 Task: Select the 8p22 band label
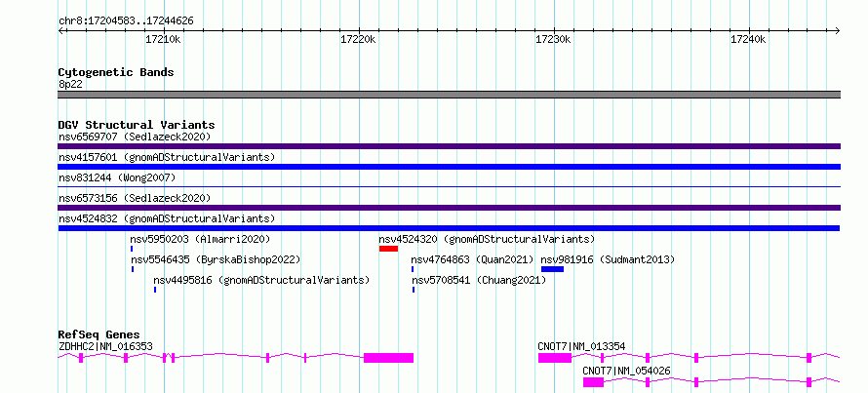click(70, 84)
